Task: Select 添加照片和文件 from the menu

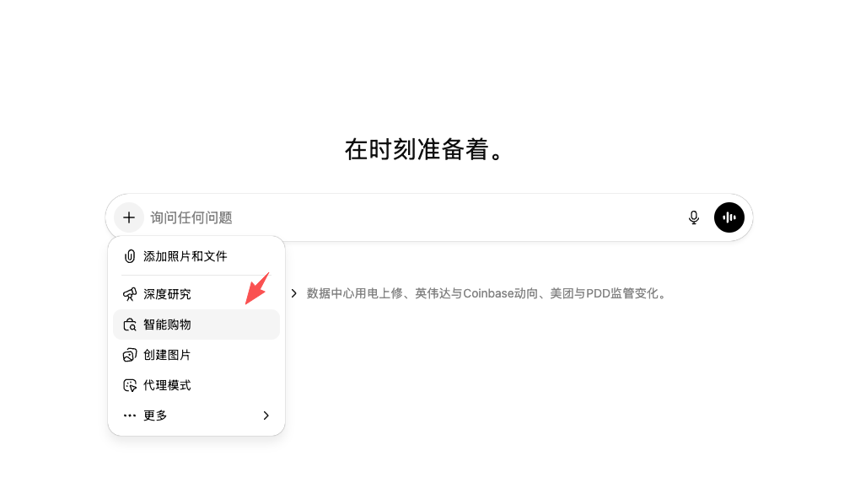Action: click(186, 256)
